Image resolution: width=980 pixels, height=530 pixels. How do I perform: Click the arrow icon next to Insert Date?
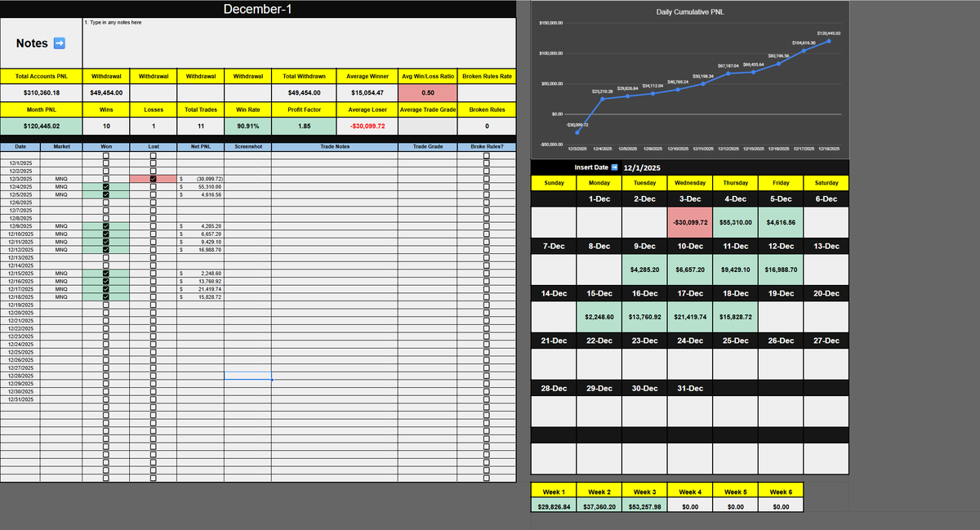[614, 167]
